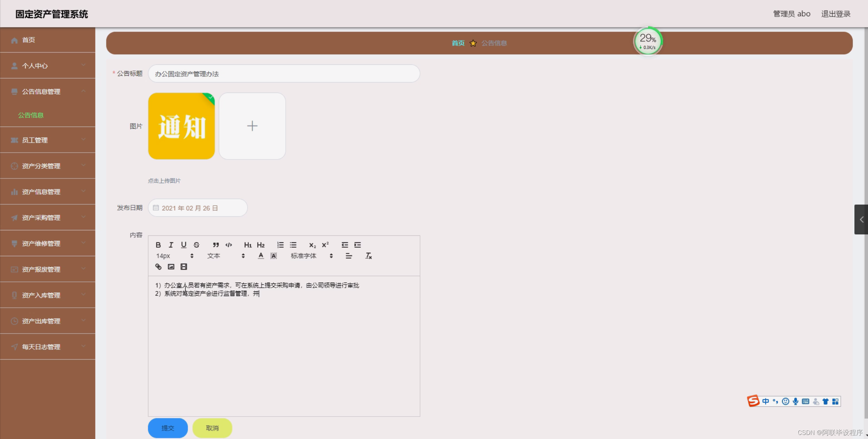Insert an ordered list
The height and width of the screenshot is (439, 868).
(x=280, y=245)
